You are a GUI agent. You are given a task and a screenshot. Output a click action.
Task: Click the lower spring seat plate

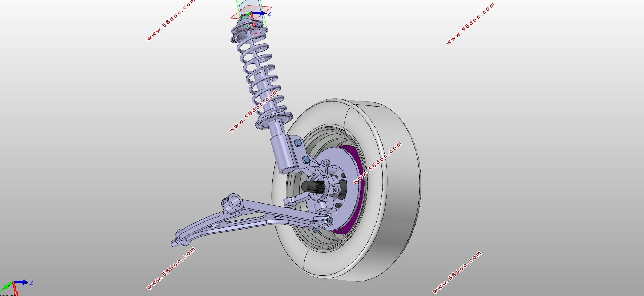274,120
